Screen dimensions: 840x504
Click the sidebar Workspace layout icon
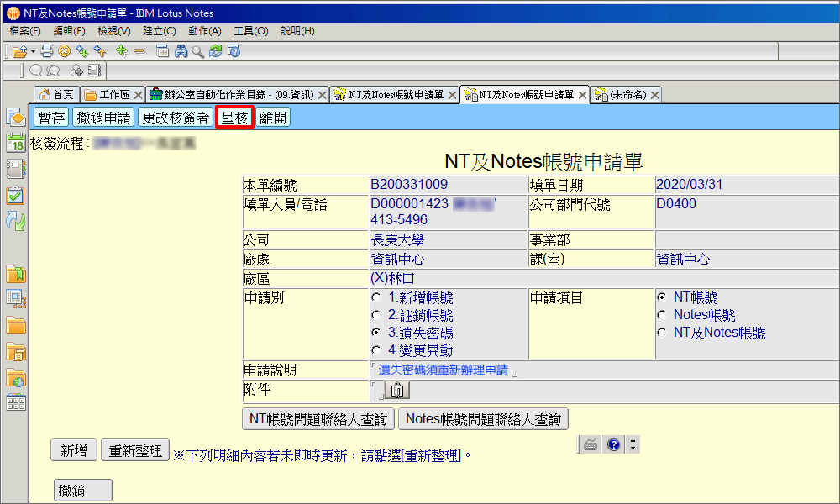[15, 299]
